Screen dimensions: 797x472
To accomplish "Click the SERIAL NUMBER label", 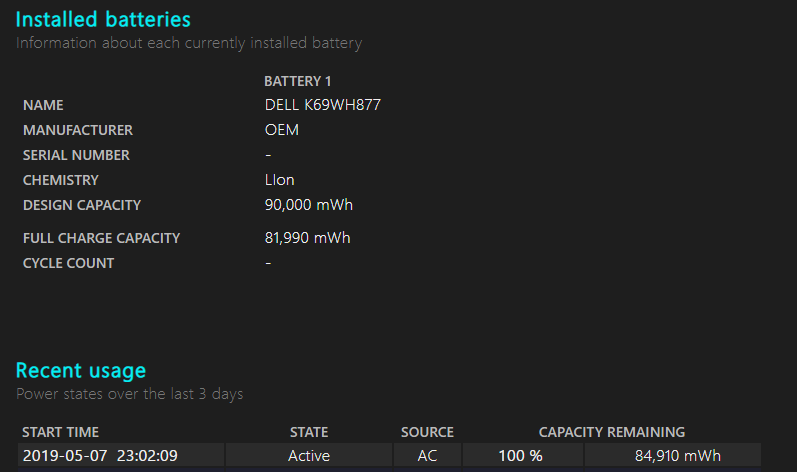I will click(76, 155).
